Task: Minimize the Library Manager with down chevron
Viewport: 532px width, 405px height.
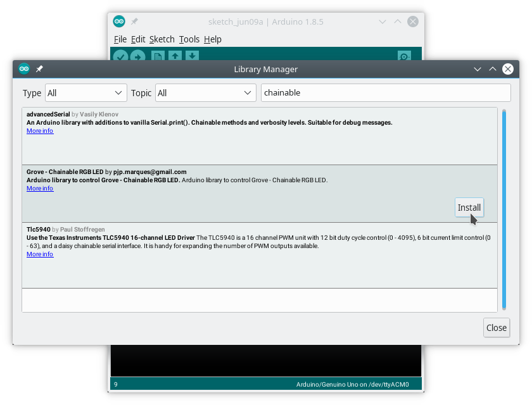Action: pyautogui.click(x=478, y=69)
